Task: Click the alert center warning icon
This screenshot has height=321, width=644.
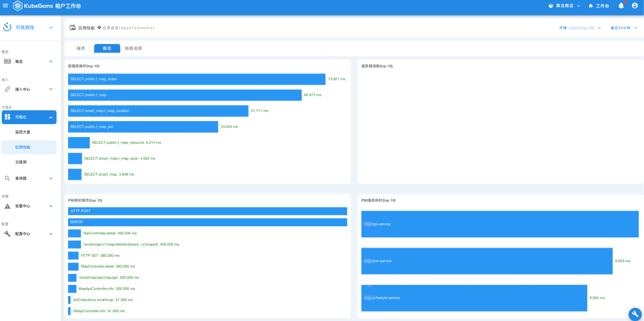Action: point(7,206)
